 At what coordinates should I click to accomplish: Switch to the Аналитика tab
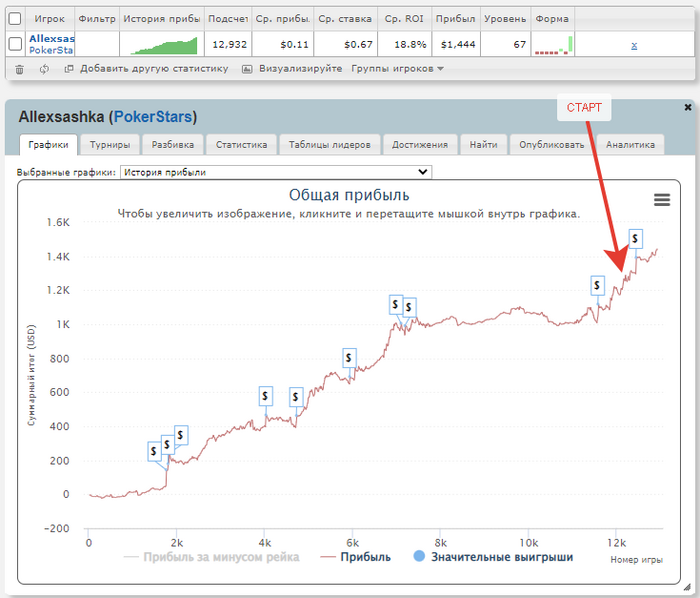(630, 145)
